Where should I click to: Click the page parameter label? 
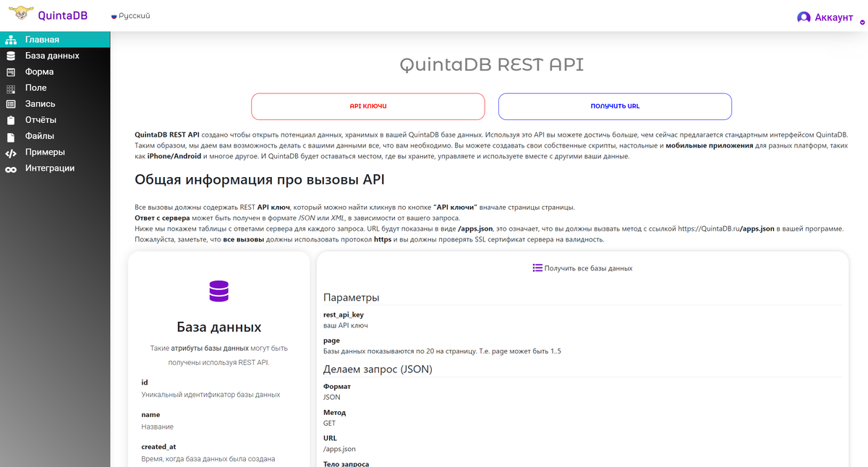tap(331, 340)
